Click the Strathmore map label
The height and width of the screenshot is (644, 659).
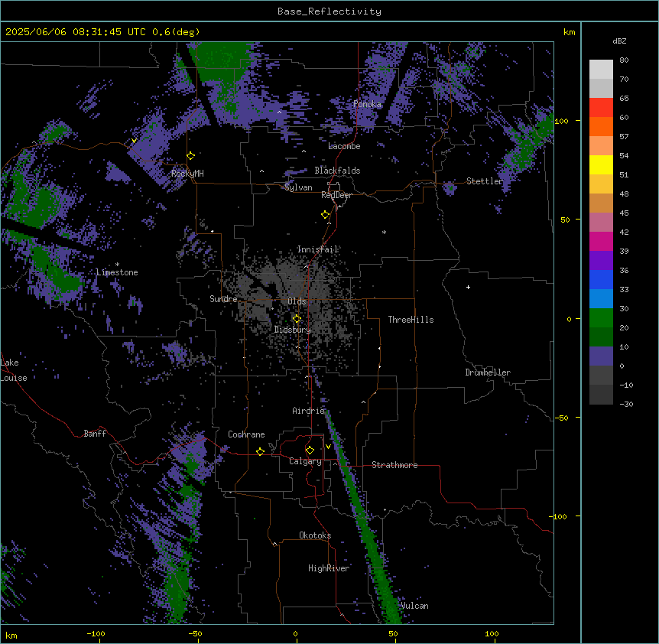pos(394,465)
